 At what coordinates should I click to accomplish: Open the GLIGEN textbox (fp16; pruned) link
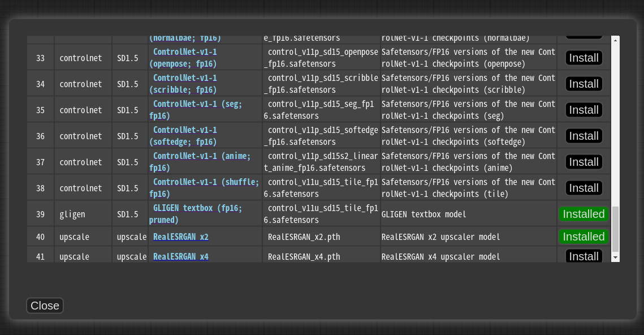tap(199, 214)
